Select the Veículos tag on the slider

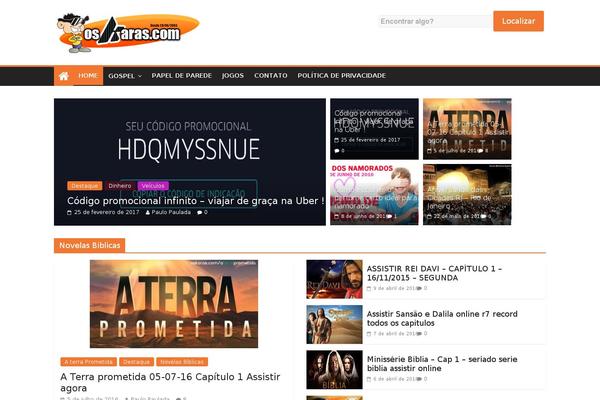click(x=153, y=186)
